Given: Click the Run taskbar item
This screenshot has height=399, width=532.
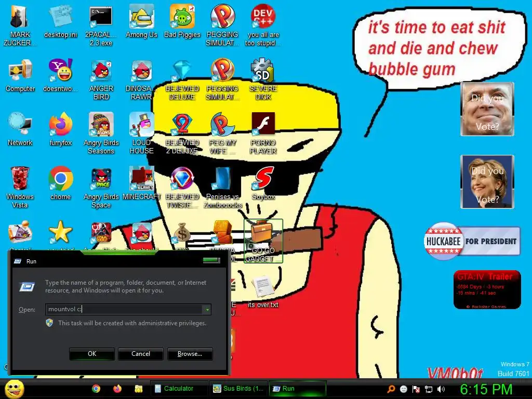Looking at the screenshot, I should tap(297, 389).
